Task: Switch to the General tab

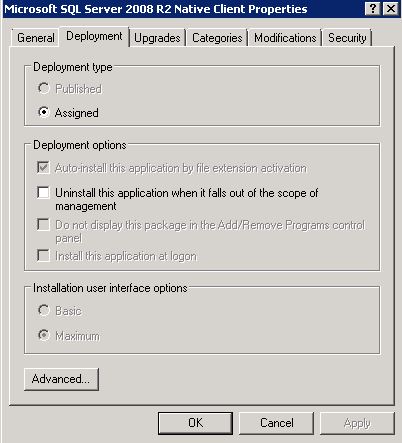Action: pyautogui.click(x=36, y=38)
